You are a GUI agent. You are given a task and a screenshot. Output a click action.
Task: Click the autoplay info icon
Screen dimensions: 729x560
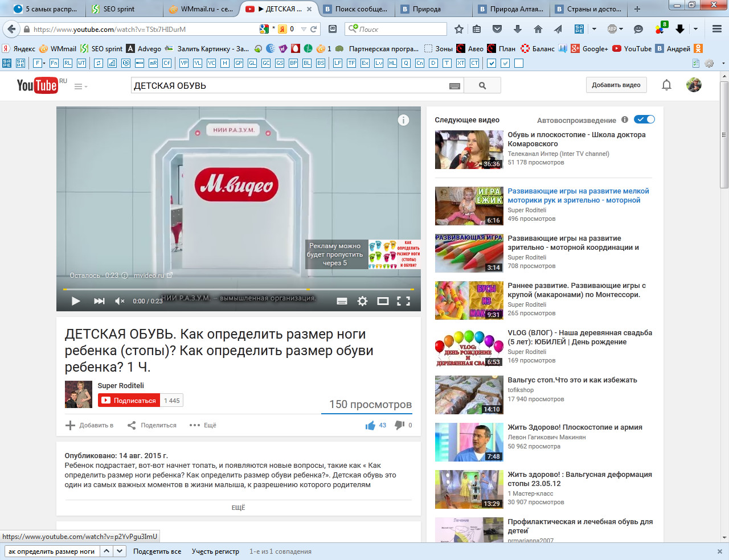click(625, 120)
